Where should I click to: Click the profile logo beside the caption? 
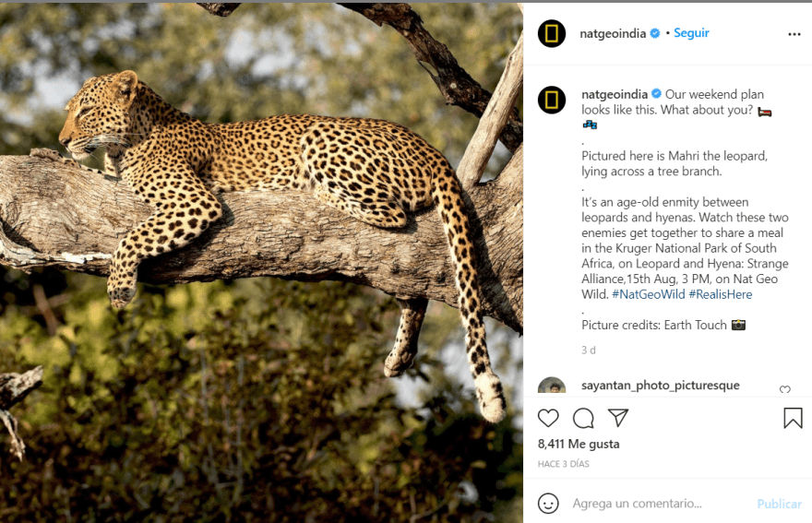pyautogui.click(x=552, y=100)
